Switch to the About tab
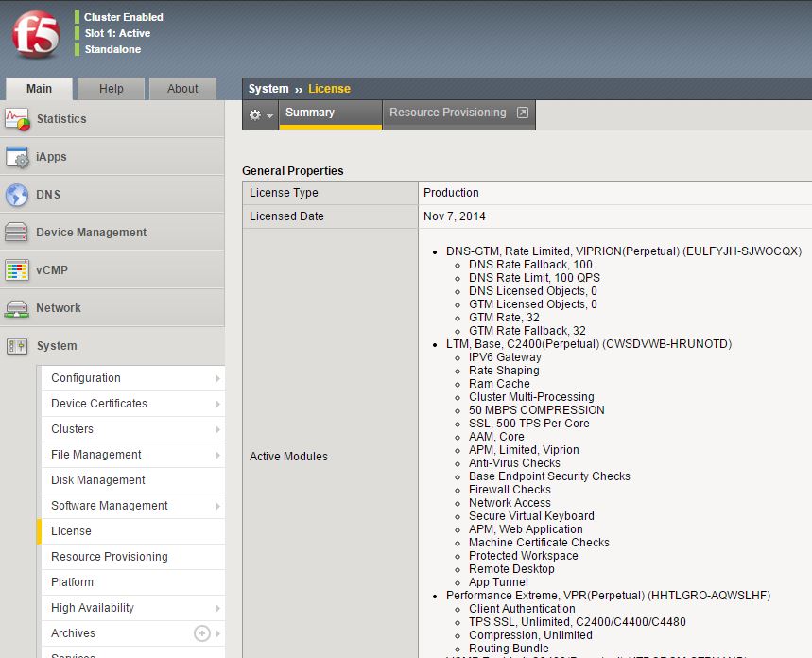This screenshot has width=812, height=658. 182,89
